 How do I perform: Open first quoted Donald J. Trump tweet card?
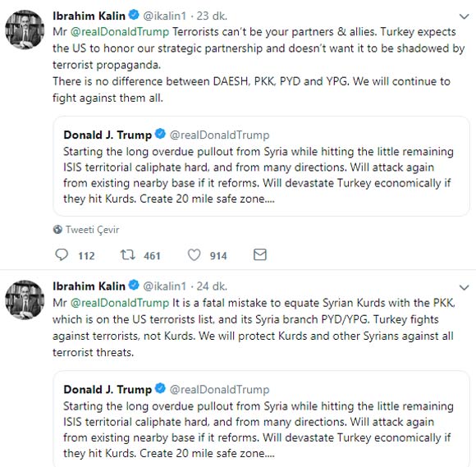(261, 166)
